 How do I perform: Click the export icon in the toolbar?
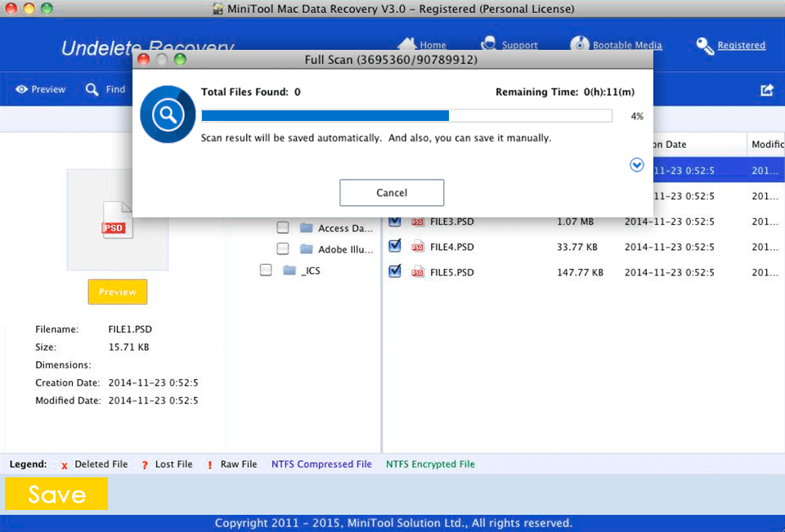(x=767, y=90)
